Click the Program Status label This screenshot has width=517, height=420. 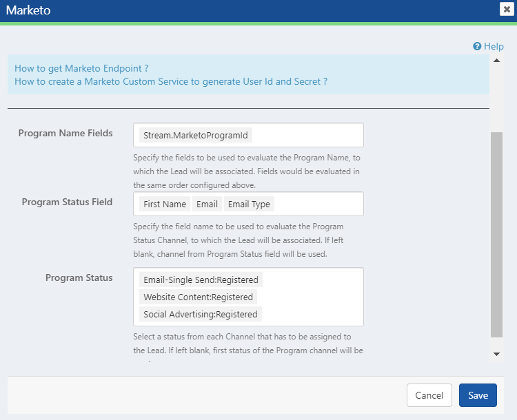click(79, 277)
